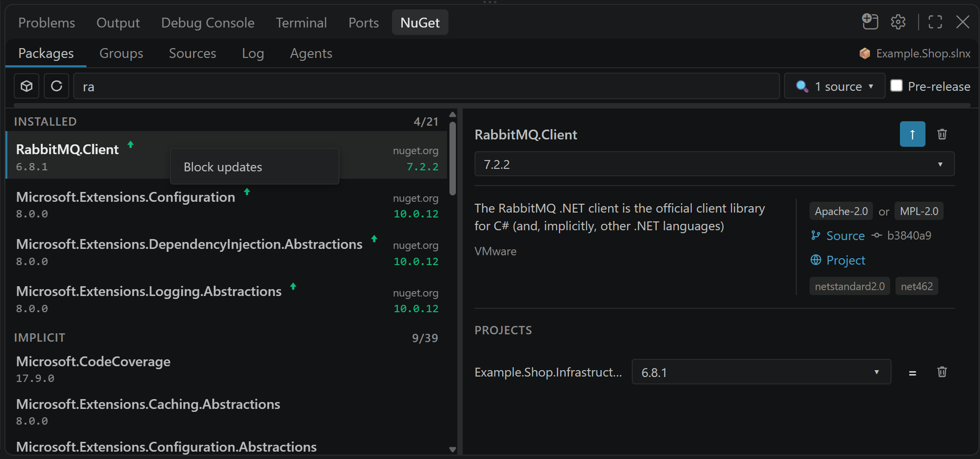The height and width of the screenshot is (459, 980).
Task: Refresh the package list
Action: click(56, 86)
